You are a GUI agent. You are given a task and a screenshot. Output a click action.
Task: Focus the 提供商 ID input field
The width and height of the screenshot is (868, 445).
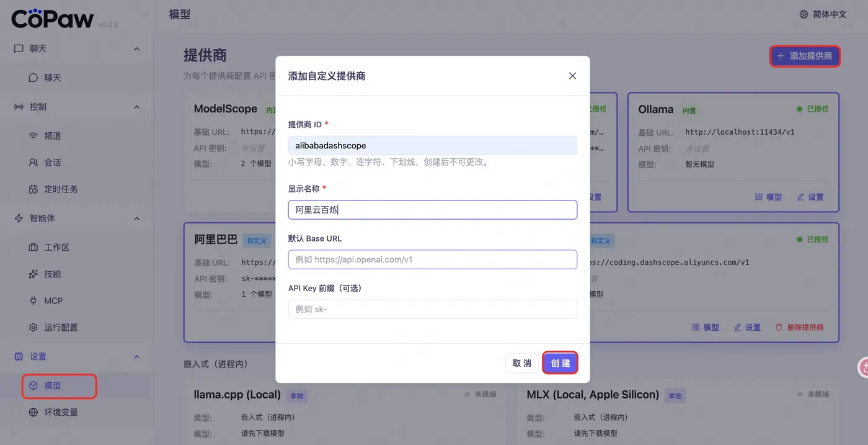point(433,145)
